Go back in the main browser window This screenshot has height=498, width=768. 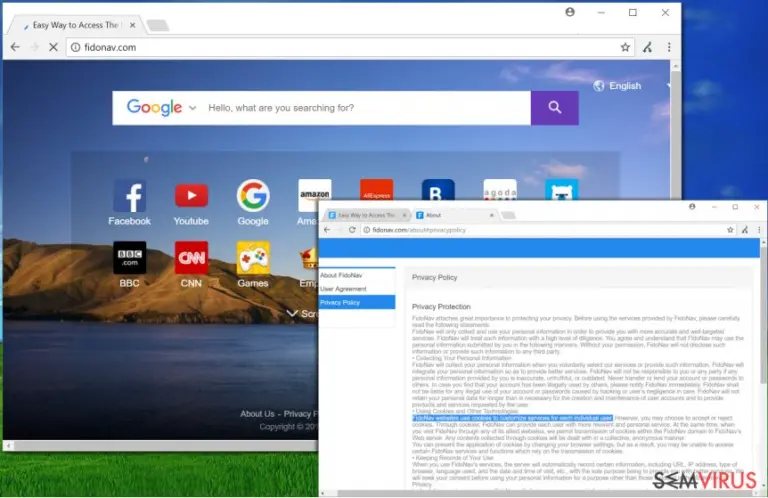click(x=15, y=47)
